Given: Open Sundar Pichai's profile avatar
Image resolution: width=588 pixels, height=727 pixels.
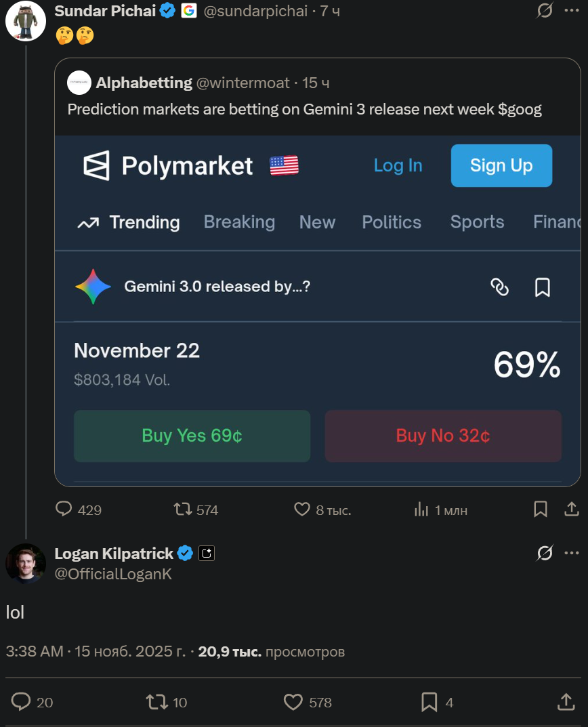Looking at the screenshot, I should tap(26, 20).
